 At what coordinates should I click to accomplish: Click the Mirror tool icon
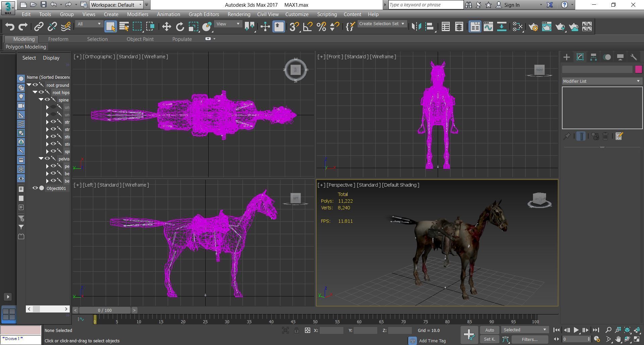(x=416, y=27)
